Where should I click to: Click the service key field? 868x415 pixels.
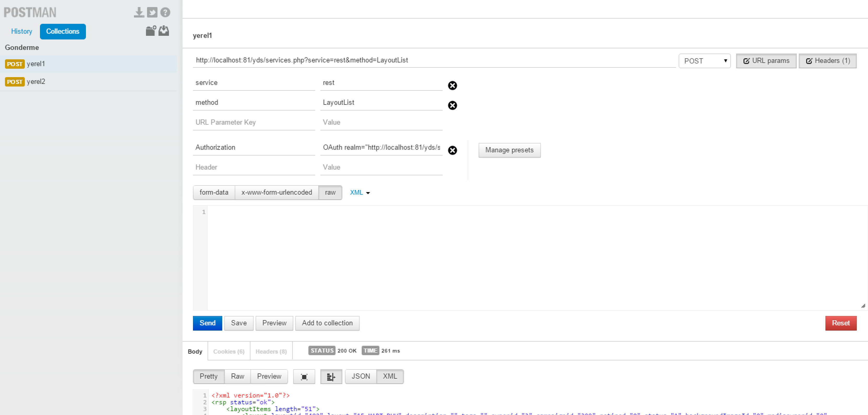pyautogui.click(x=254, y=83)
